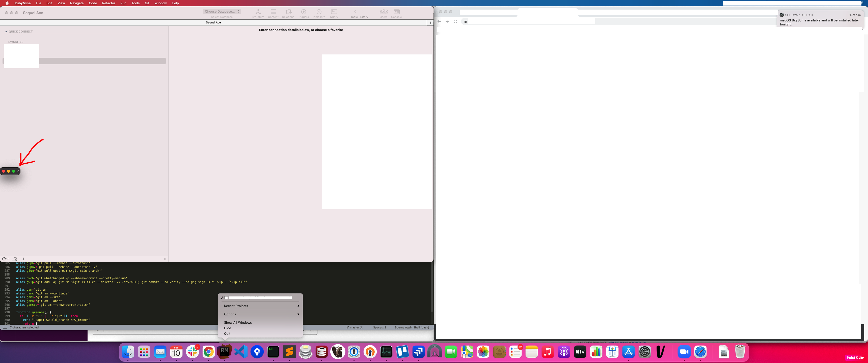
Task: Open the Refactor menu in menu bar
Action: tap(108, 3)
